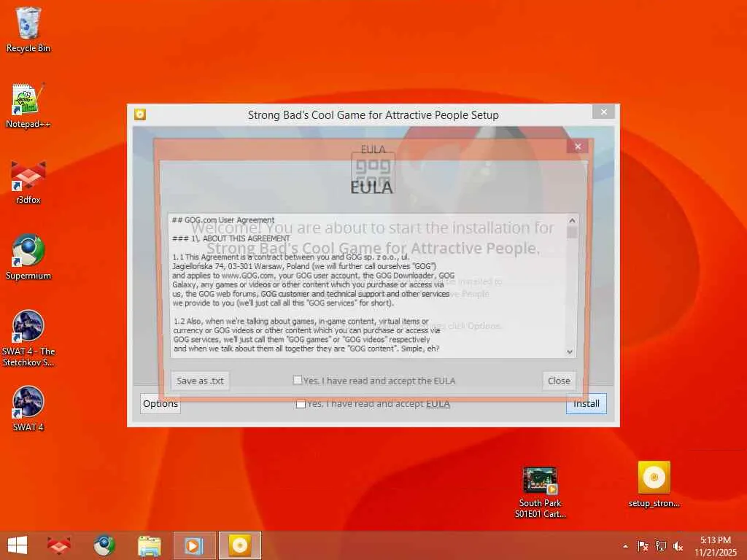The image size is (747, 560).
Task: Open the clock showing 5:13 PM
Action: 715,546
